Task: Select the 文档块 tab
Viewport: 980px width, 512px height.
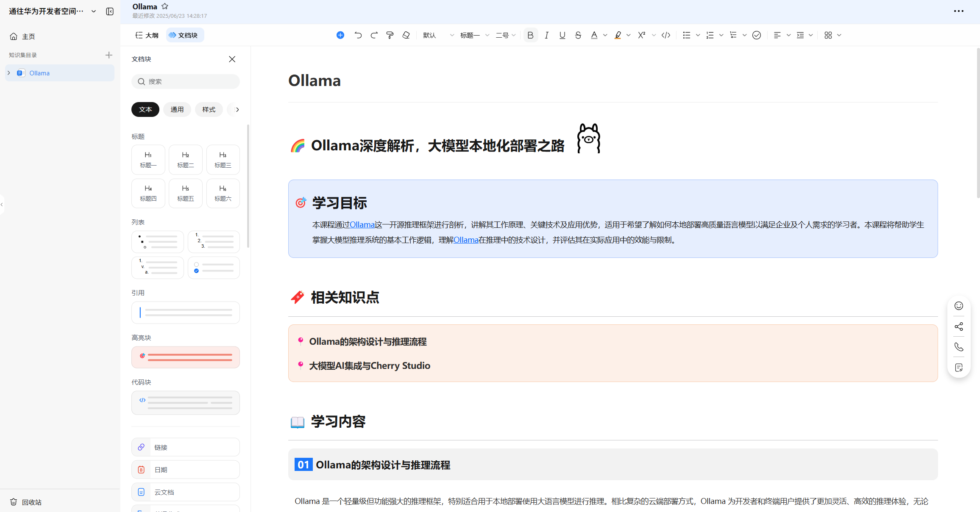Action: coord(185,35)
